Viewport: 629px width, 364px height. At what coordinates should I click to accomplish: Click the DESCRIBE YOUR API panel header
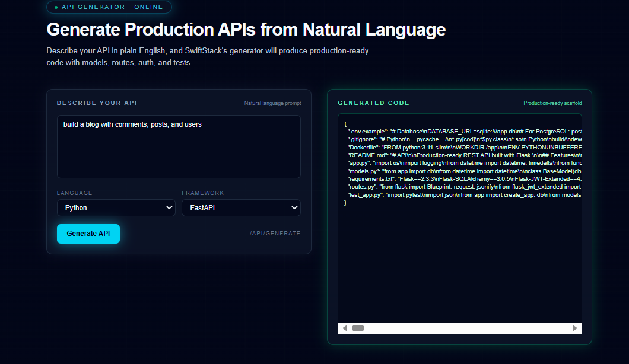97,103
